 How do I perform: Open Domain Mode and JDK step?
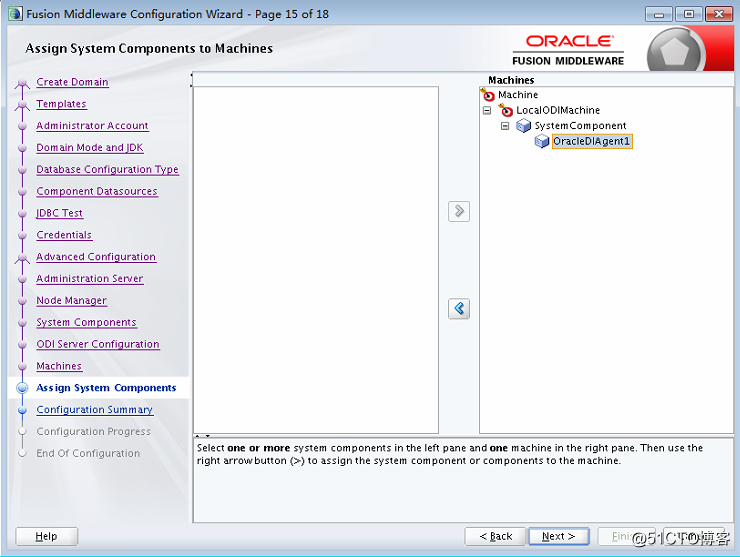click(x=90, y=147)
